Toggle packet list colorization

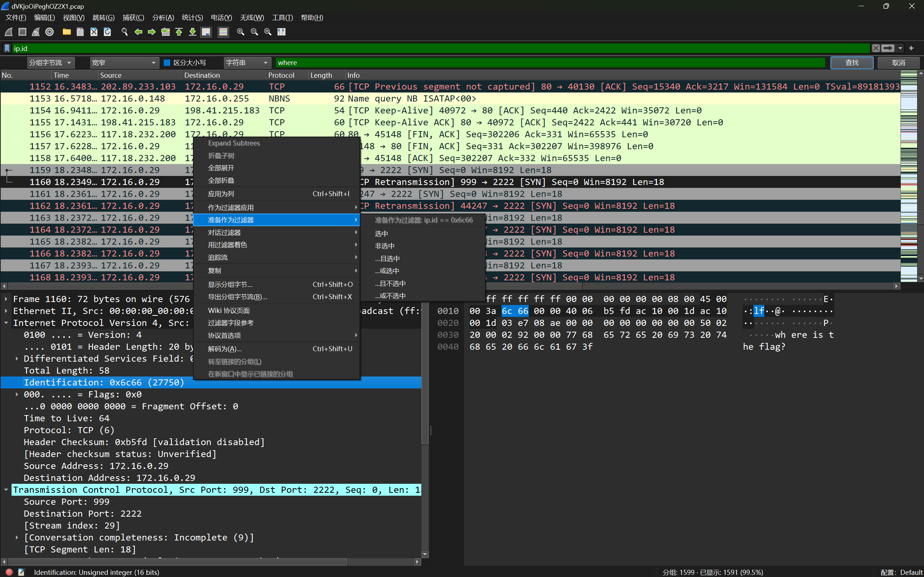point(223,32)
